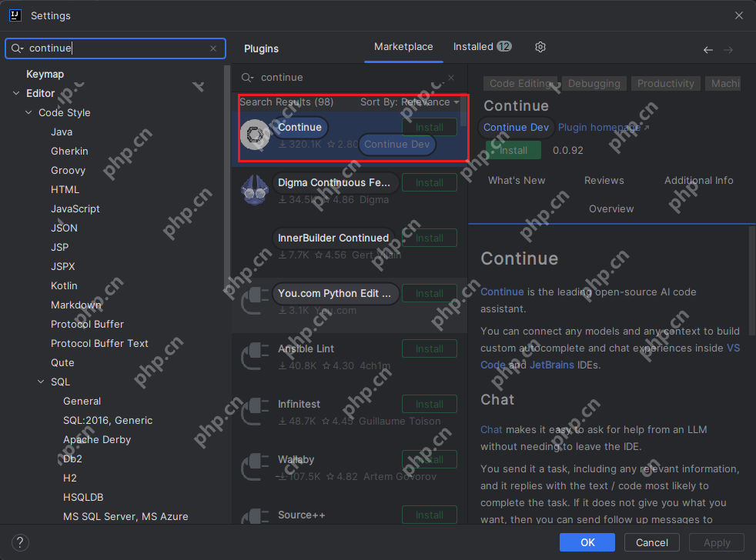756x560 pixels.
Task: Open the Sort By Relevance dropdown
Action: [x=410, y=102]
